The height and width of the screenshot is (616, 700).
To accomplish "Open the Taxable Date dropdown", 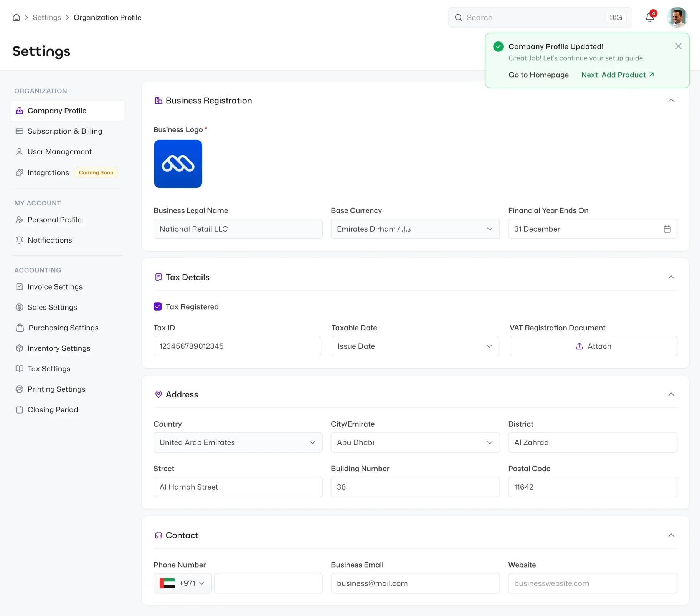I will [415, 346].
